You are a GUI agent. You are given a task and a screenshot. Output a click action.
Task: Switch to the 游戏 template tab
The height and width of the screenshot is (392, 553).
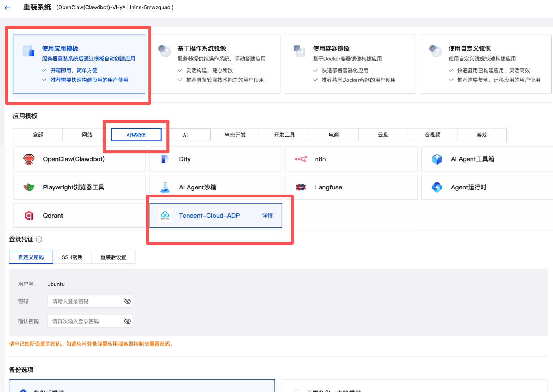tap(482, 135)
